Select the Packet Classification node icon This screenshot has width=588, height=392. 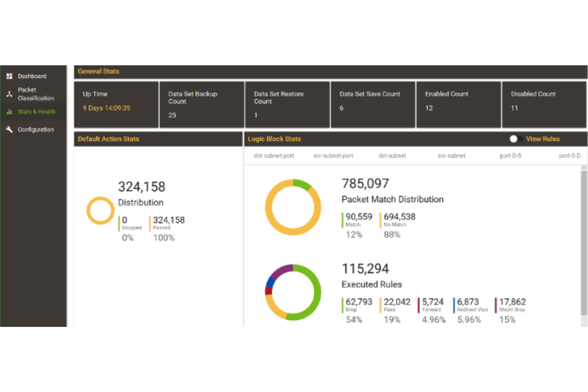coord(10,94)
